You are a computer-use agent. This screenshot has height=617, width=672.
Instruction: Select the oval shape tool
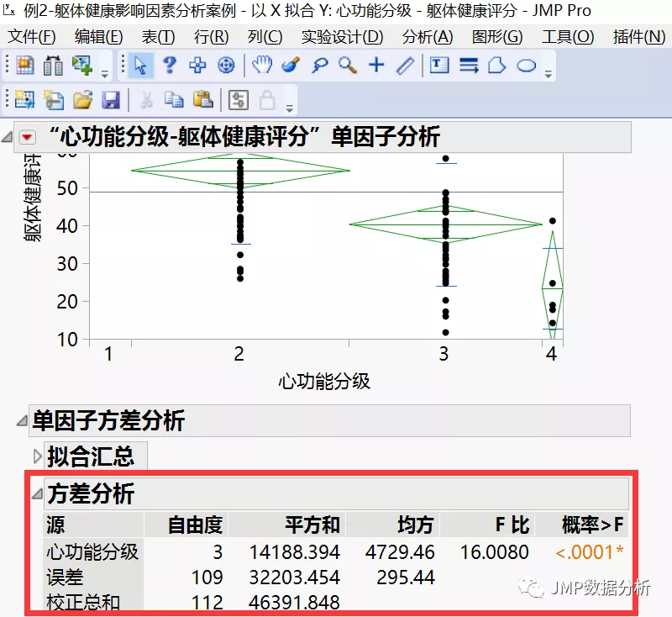527,66
